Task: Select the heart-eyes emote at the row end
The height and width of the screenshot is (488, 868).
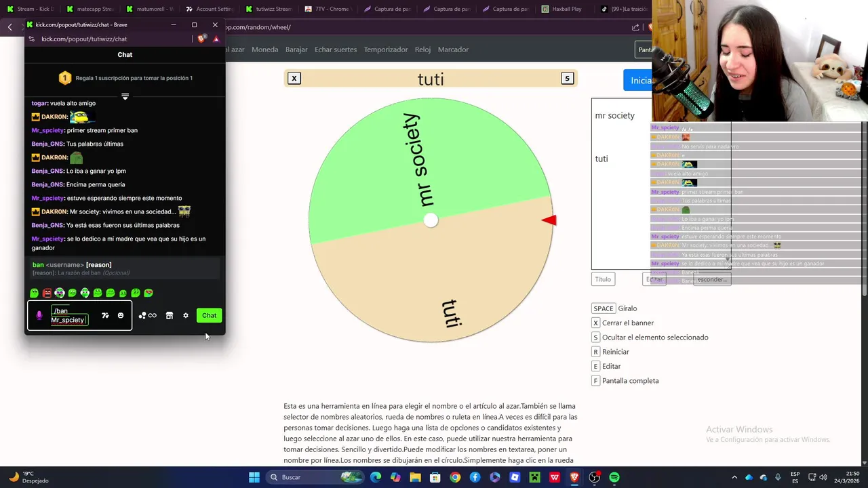Action: pos(149,293)
